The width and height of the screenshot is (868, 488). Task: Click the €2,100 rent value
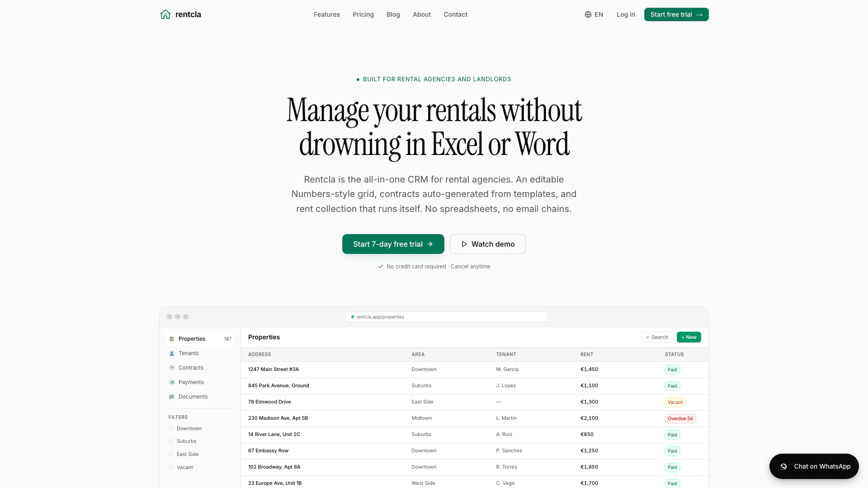589,418
